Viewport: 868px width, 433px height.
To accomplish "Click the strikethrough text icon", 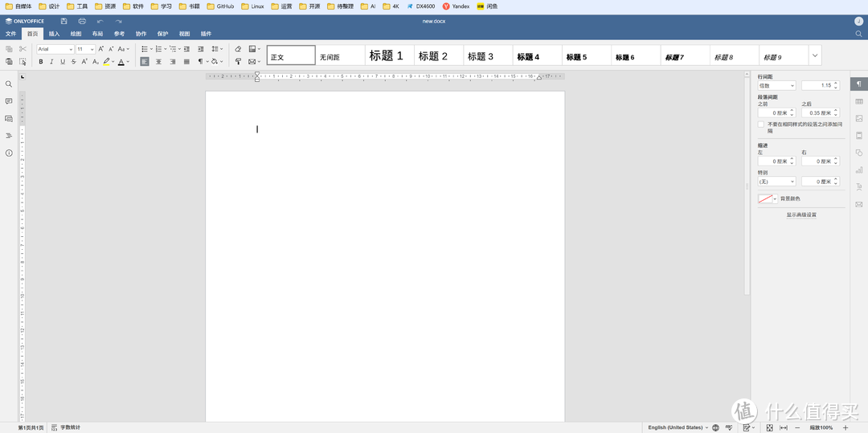I will coord(73,62).
